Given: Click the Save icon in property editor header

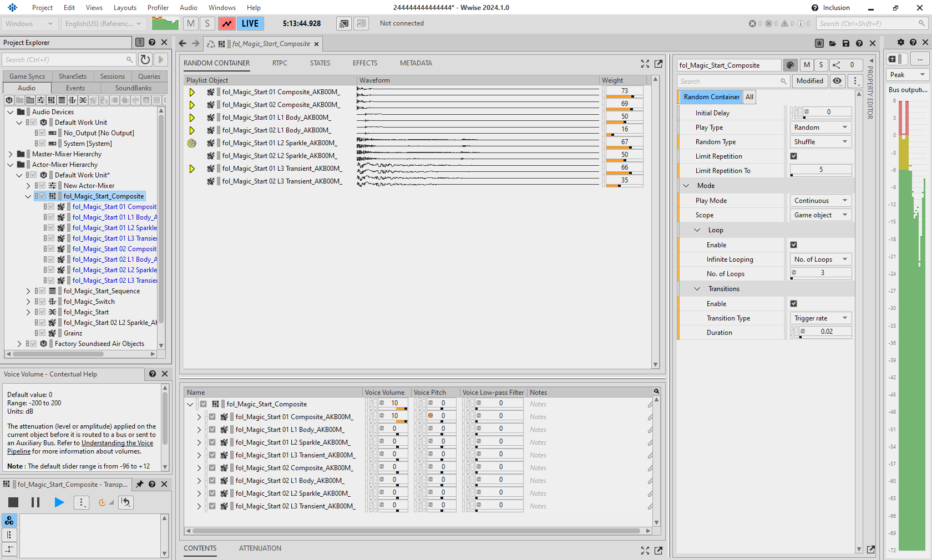Looking at the screenshot, I should point(845,43).
